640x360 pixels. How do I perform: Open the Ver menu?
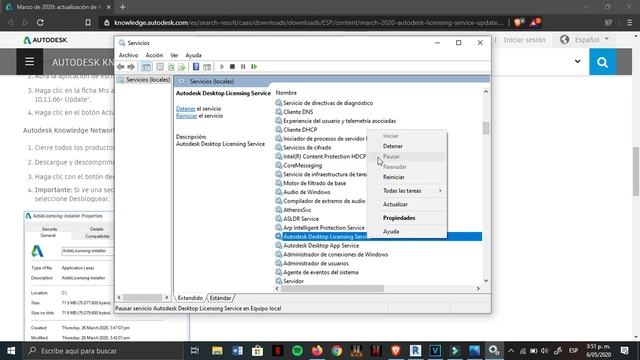(174, 55)
